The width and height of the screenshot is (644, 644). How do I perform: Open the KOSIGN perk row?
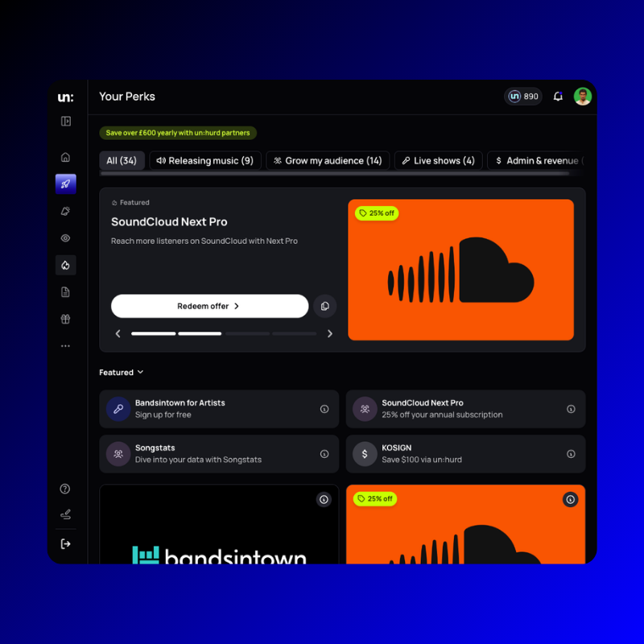click(465, 454)
